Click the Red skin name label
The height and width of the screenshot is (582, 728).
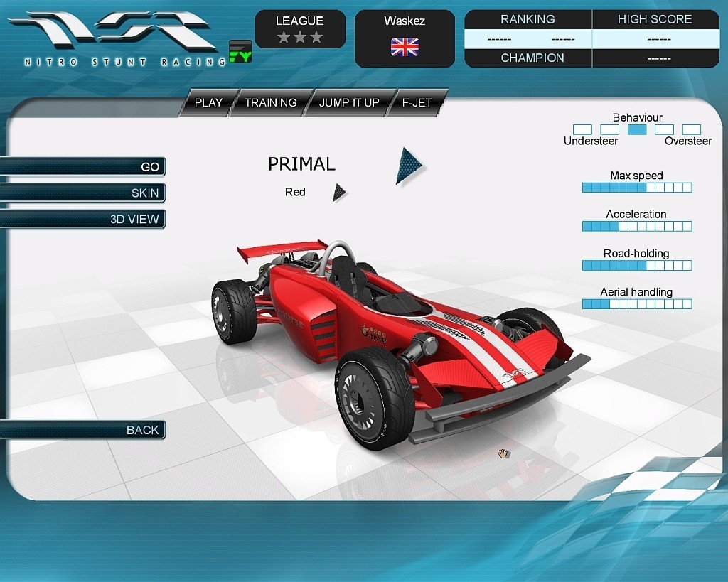pyautogui.click(x=295, y=192)
